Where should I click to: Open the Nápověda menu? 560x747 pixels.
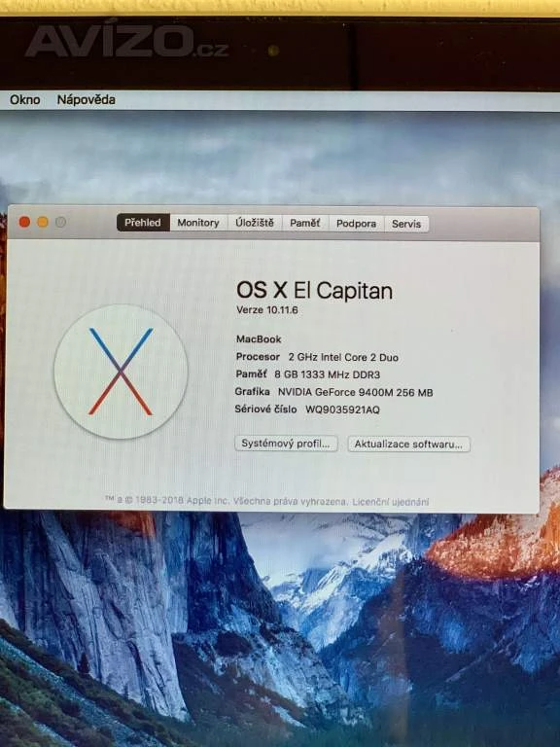(x=87, y=99)
